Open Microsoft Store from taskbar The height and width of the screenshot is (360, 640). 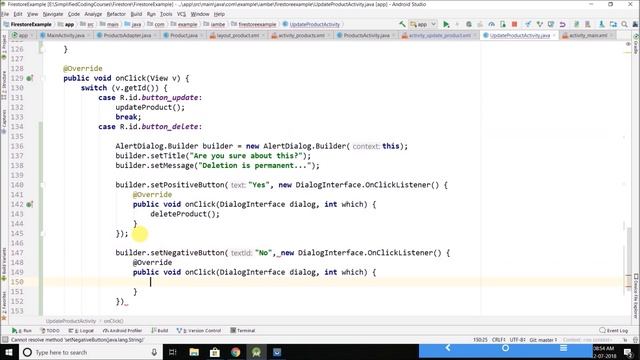click(x=215, y=352)
